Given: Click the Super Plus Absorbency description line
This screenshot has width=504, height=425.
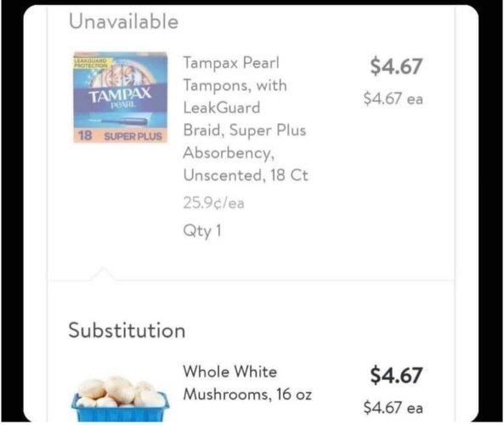Looking at the screenshot, I should 245,141.
